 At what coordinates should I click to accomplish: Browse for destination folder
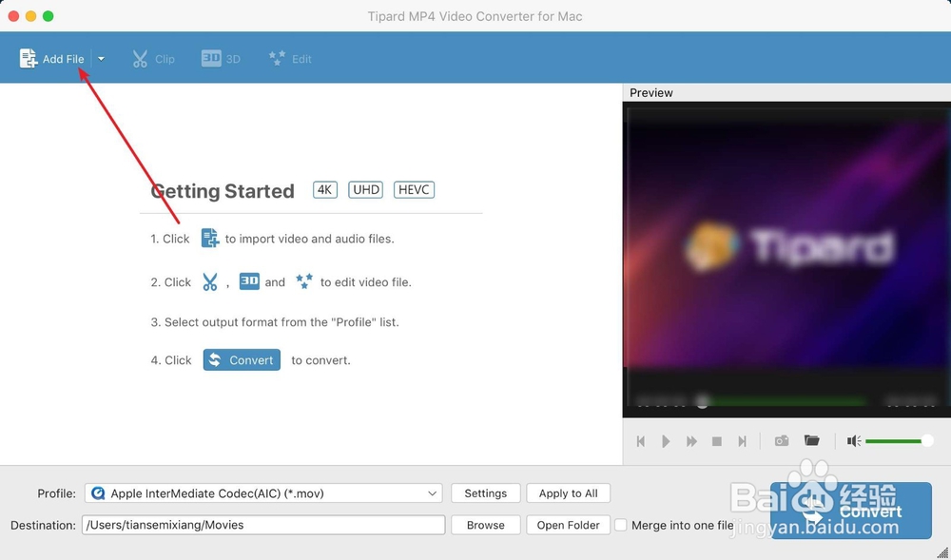click(485, 525)
